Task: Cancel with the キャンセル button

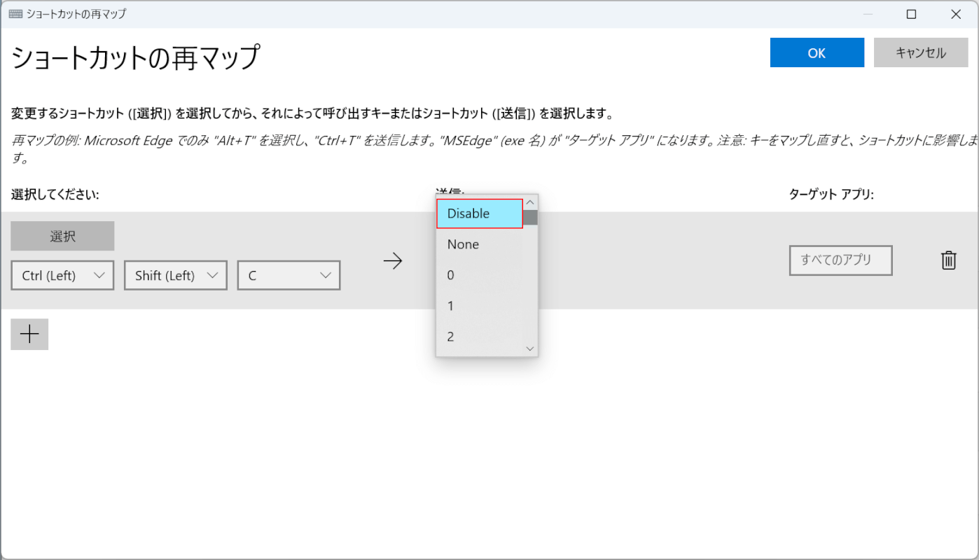Action: pos(921,52)
